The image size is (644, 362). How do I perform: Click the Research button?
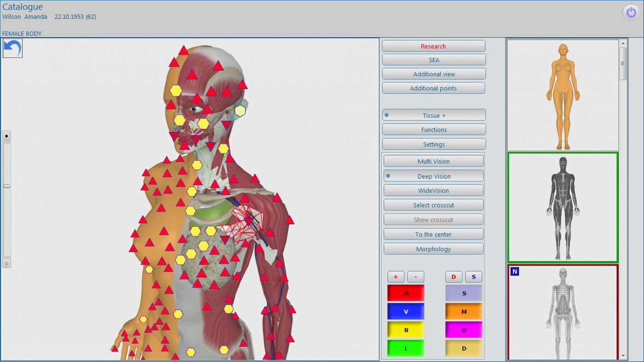coord(433,46)
